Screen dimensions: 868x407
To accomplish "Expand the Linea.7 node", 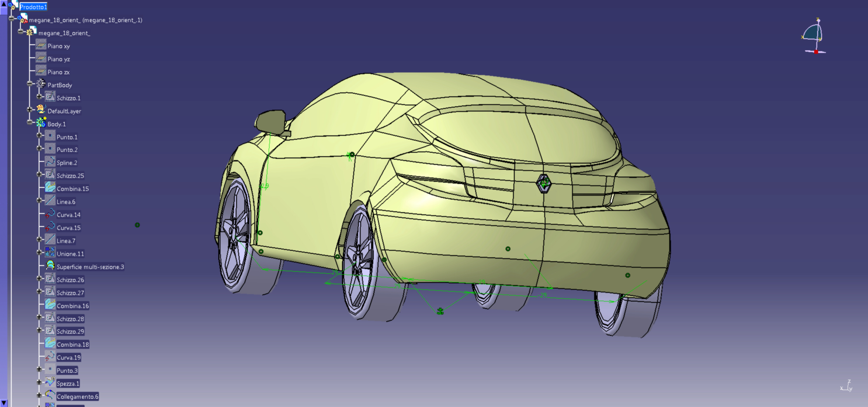I will click(39, 239).
